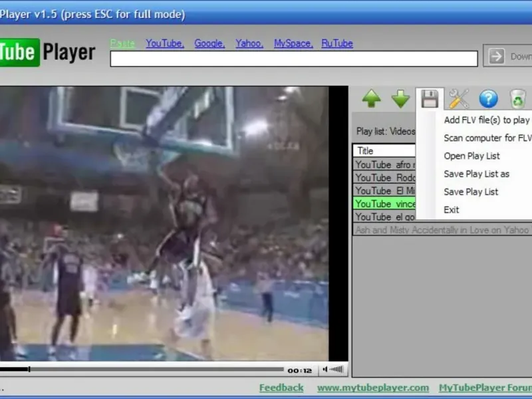Screen dimensions: 532x399
Task: Open the floppy disk save menu icon
Action: (x=430, y=98)
